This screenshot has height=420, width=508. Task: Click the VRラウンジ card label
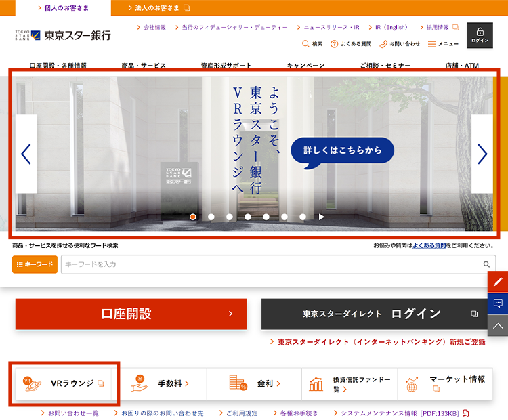[x=72, y=383]
